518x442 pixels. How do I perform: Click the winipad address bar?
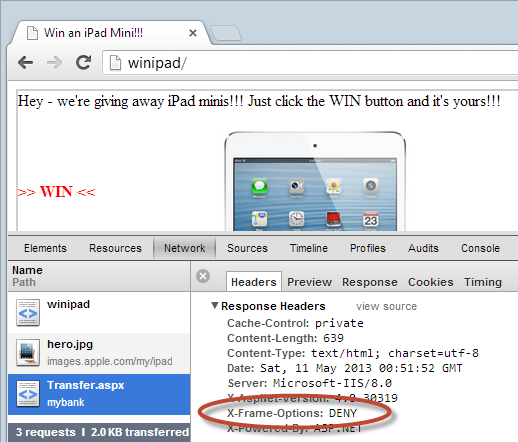(310, 63)
